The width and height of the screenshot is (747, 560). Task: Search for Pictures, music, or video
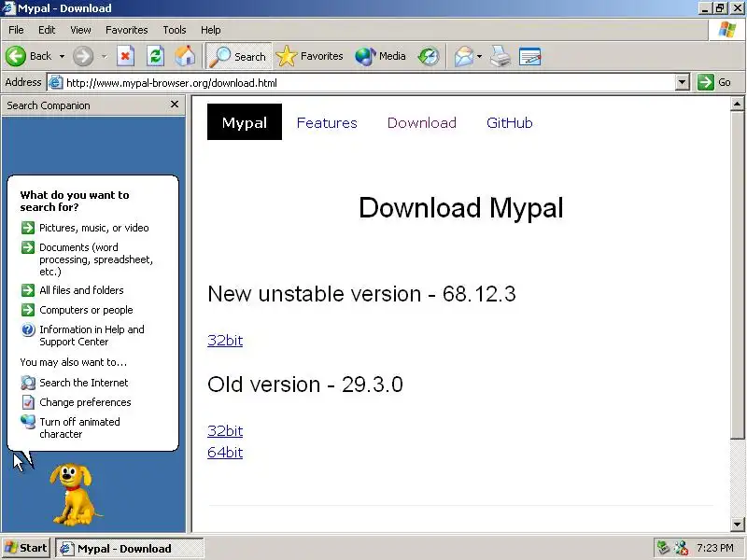[85, 228]
